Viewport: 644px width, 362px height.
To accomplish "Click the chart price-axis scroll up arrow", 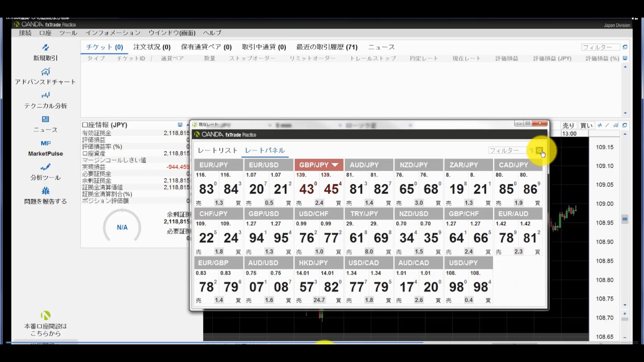I will tap(625, 134).
